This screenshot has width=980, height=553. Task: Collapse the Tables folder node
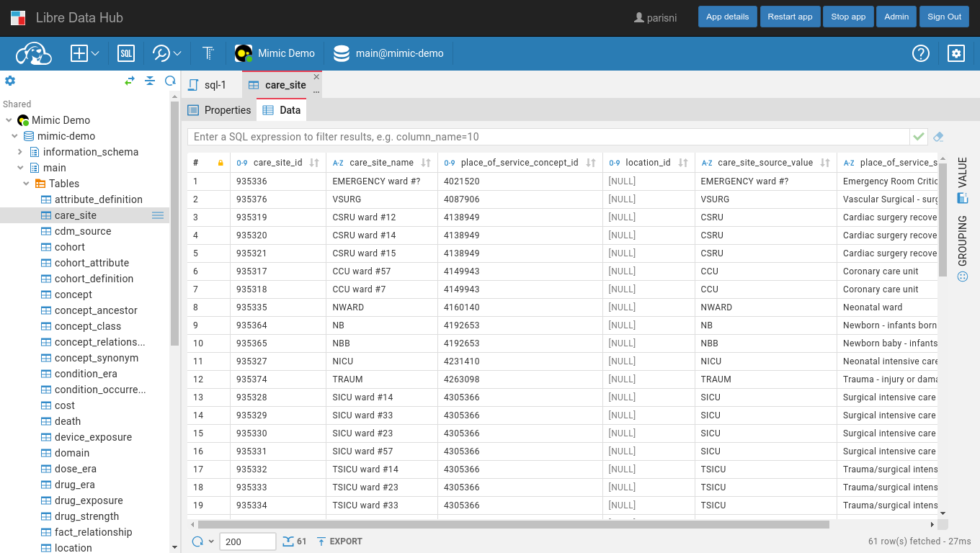[26, 184]
